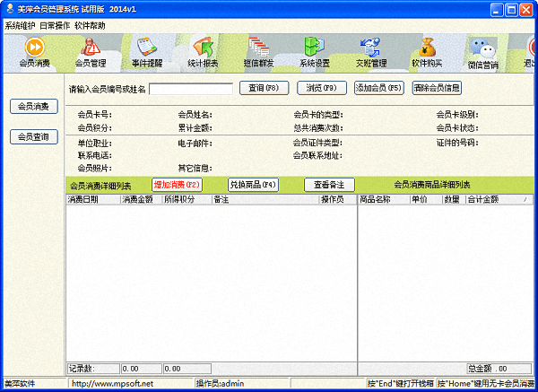This screenshot has width=538, height=392.
Task: Click the 软件购买 toolbar icon
Action: 427,52
